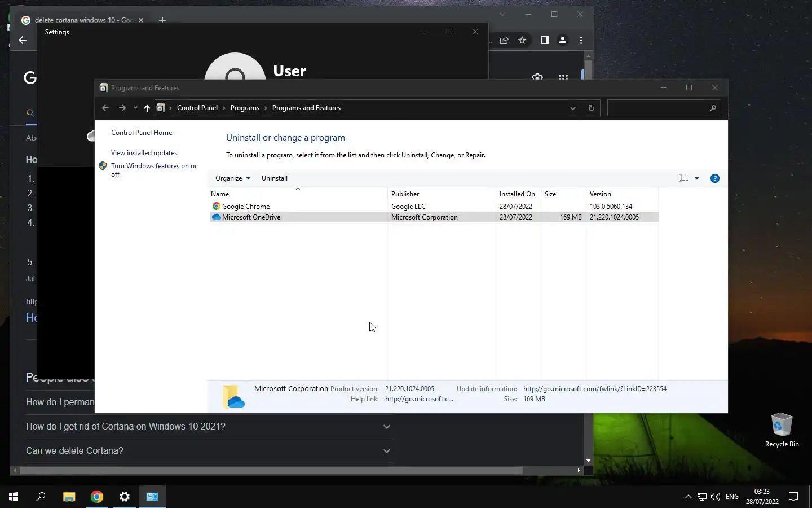
Task: Select Microsoft OneDrive row
Action: [434, 217]
